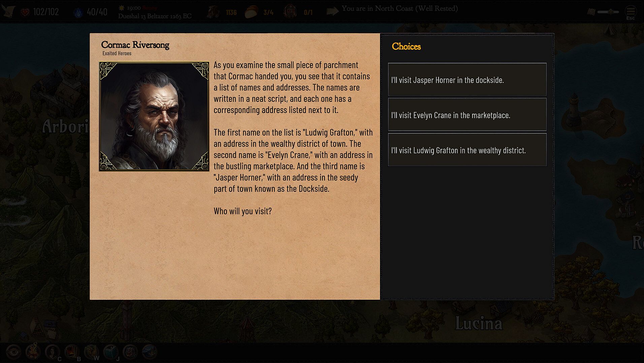The image size is (644, 363).
Task: Click the heart health icon
Action: click(x=25, y=12)
